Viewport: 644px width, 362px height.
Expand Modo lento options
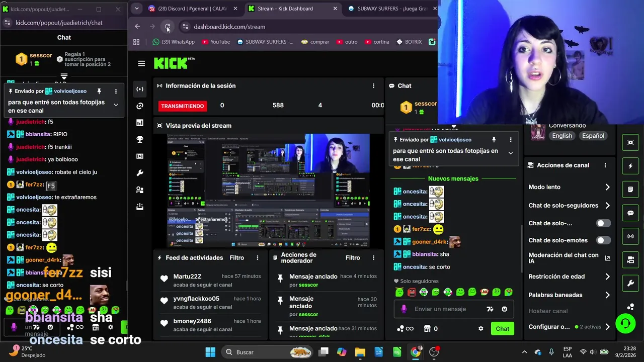click(607, 187)
